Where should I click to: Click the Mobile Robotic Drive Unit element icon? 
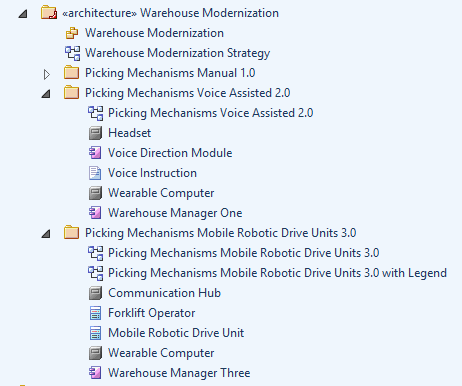coord(95,333)
